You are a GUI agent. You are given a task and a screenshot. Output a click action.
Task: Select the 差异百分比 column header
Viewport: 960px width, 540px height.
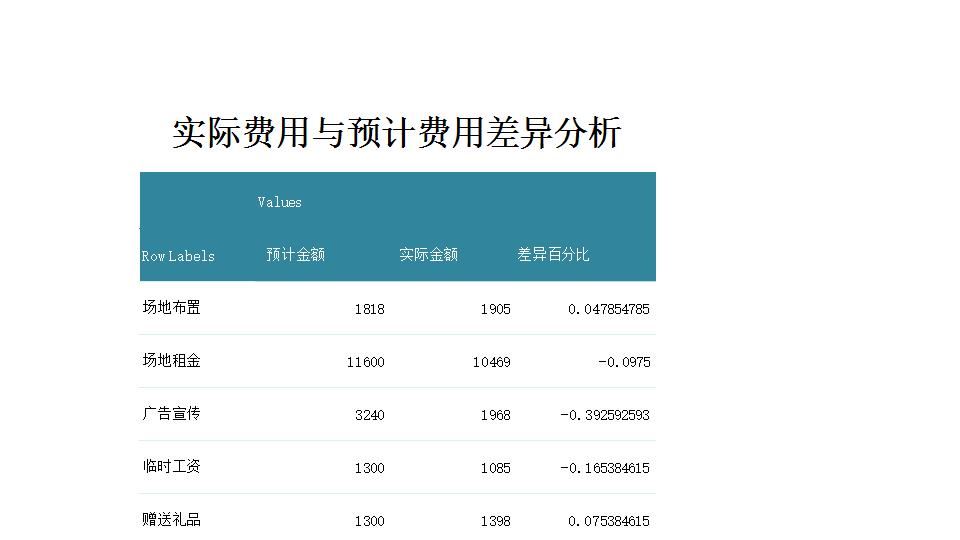point(553,255)
